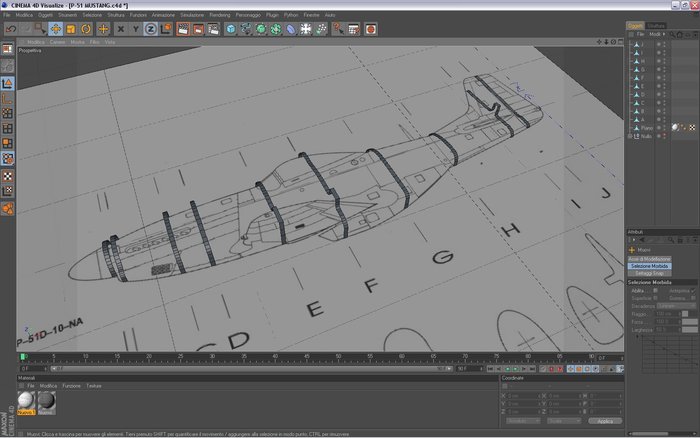Image resolution: width=700 pixels, height=438 pixels.
Task: Open the Settaggi Snap section
Action: point(650,273)
